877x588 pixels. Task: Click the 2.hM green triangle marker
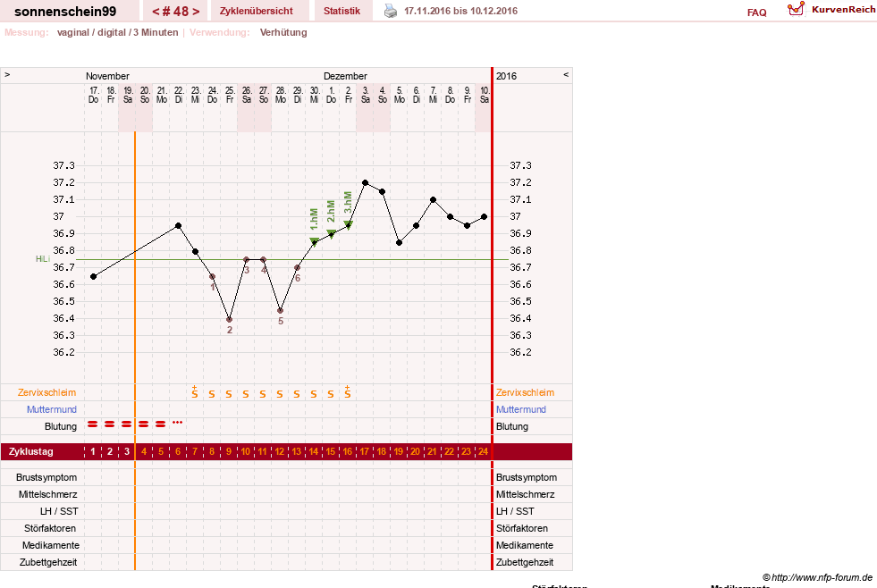click(331, 233)
